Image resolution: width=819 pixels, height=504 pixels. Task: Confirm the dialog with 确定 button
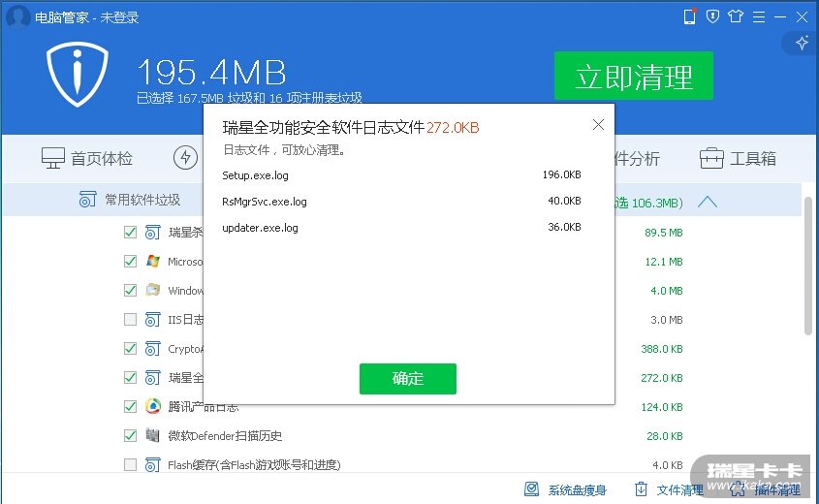[407, 379]
